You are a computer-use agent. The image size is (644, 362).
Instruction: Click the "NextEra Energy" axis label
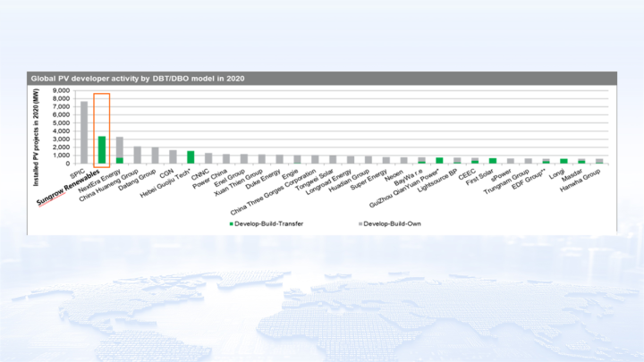(x=99, y=181)
